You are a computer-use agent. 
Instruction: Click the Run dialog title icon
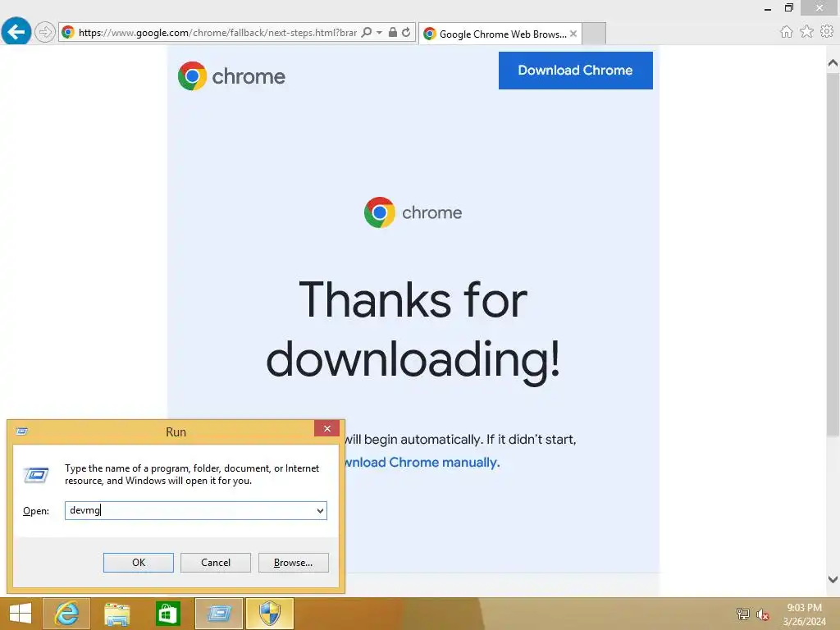coord(22,431)
